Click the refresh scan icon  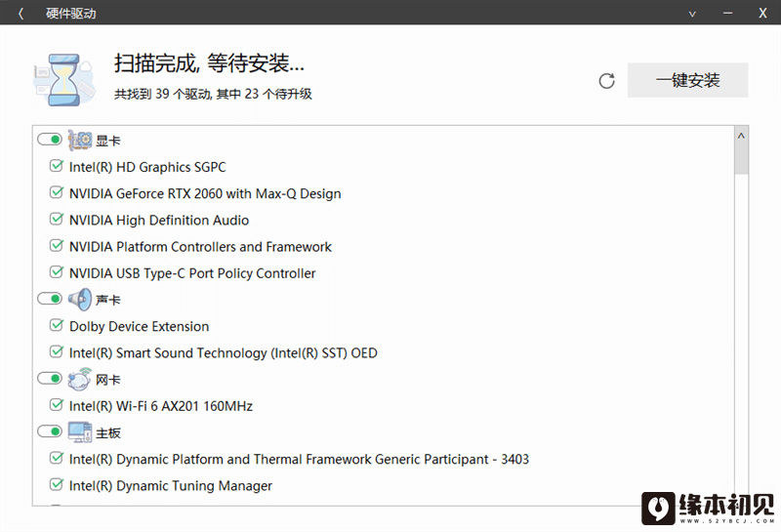[x=606, y=81]
